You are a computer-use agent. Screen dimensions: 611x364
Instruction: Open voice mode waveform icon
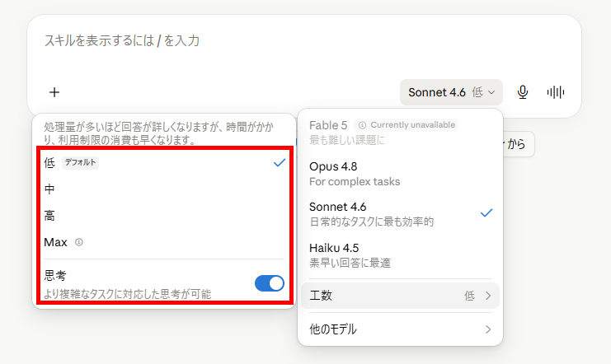555,92
